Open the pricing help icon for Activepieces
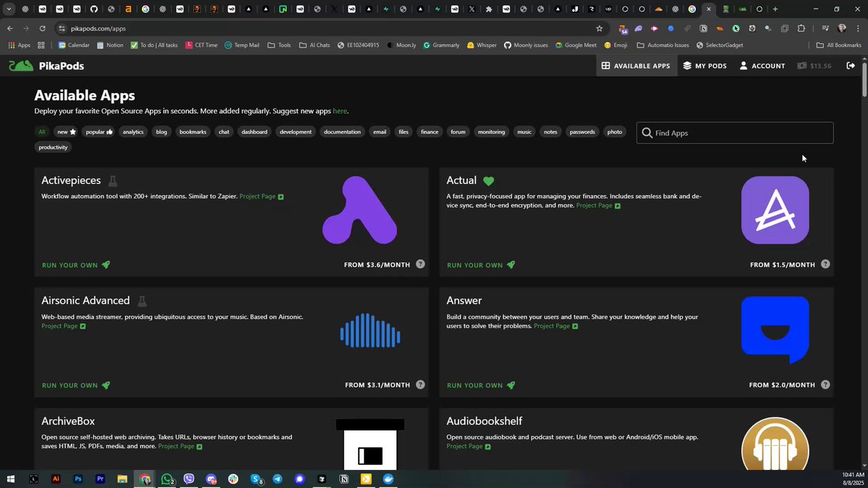This screenshot has height=488, width=868. tap(420, 265)
